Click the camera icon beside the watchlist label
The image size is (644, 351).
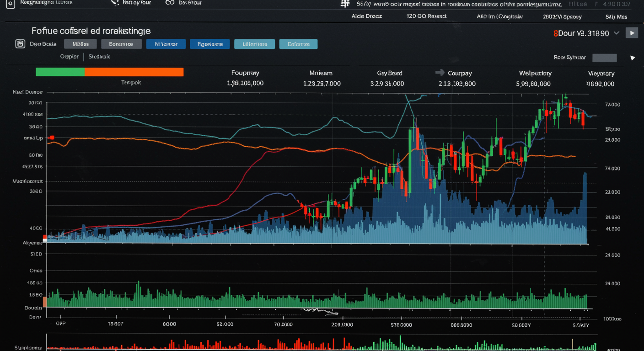[20, 44]
